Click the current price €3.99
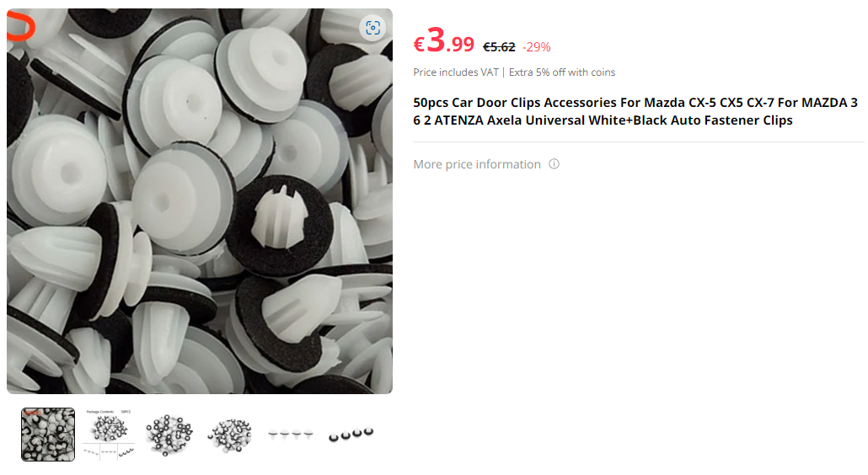 click(444, 41)
